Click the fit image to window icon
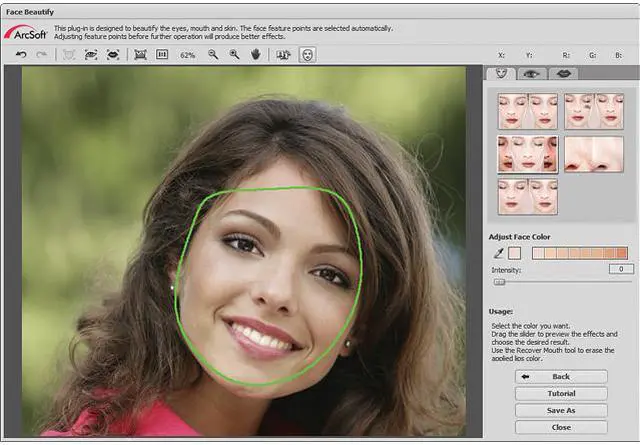 (x=140, y=55)
